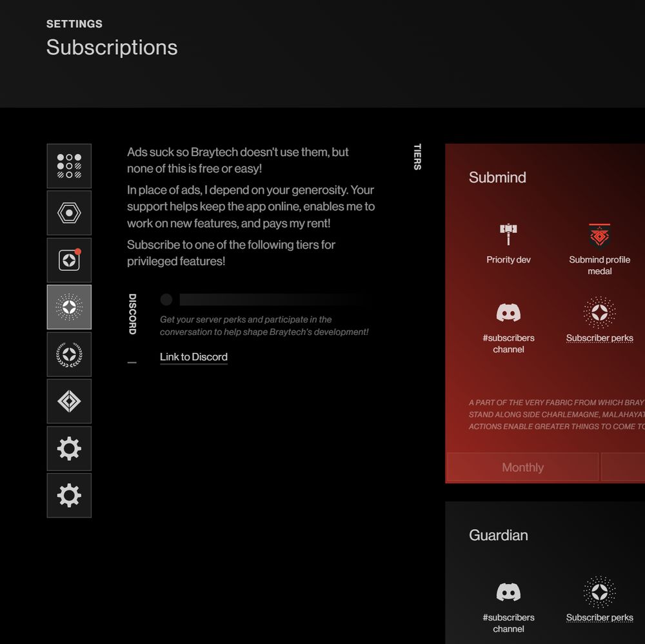Click the vertical DISCORD label
Screen dimensions: 645x644
tap(132, 314)
